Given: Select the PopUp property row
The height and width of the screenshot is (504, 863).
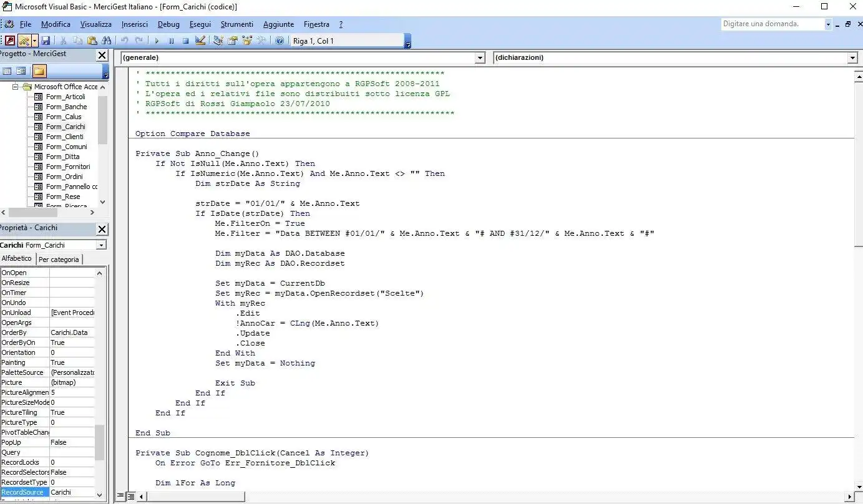Looking at the screenshot, I should (47, 442).
